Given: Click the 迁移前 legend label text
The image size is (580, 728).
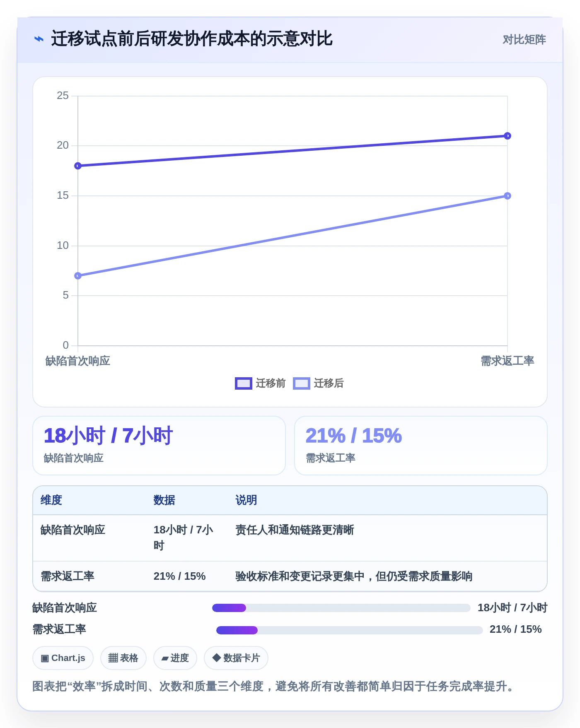Looking at the screenshot, I should tap(271, 383).
